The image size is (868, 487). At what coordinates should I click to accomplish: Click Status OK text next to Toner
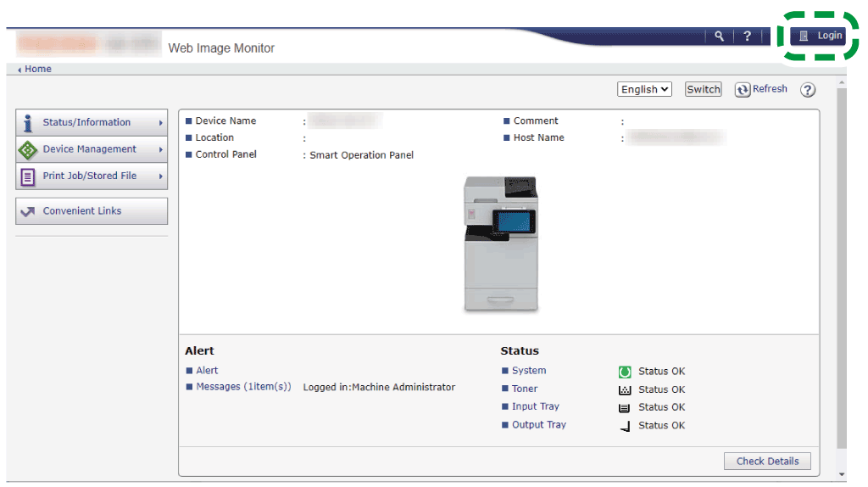[661, 389]
